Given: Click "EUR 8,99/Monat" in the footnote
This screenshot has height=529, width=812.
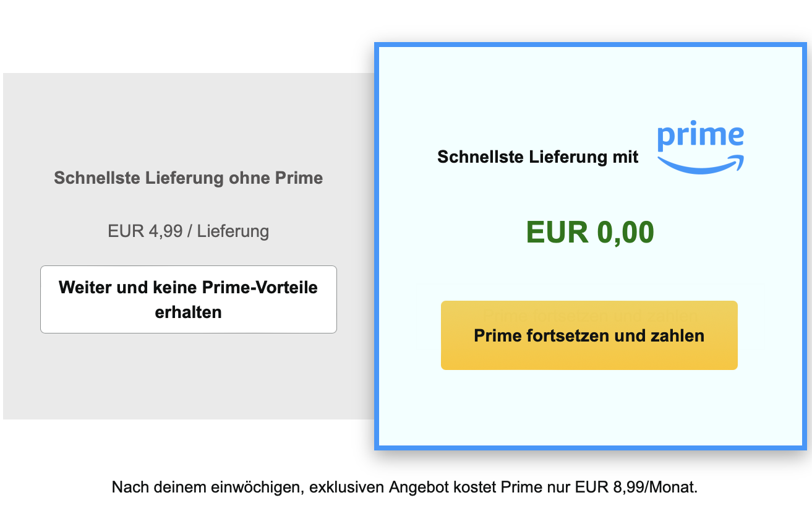Looking at the screenshot, I should pos(636,488).
